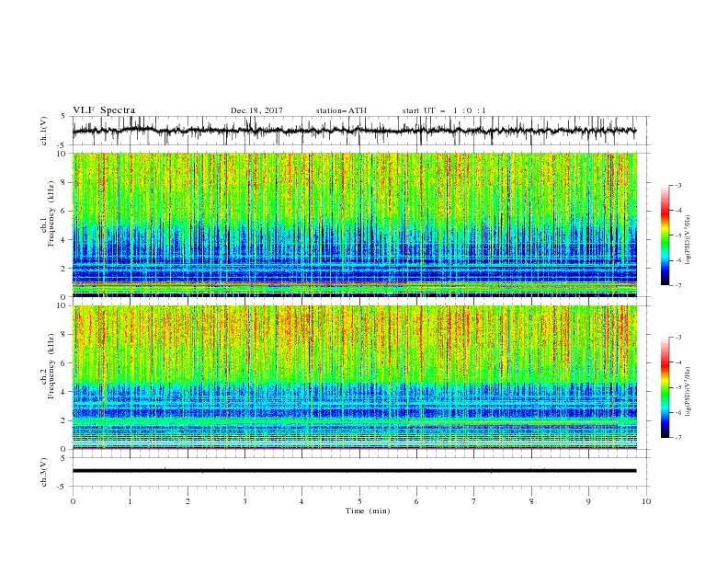The height and width of the screenshot is (563, 728).
Task: Click the ch.2 Frequency (kHz) axis label
Action: 49,366
